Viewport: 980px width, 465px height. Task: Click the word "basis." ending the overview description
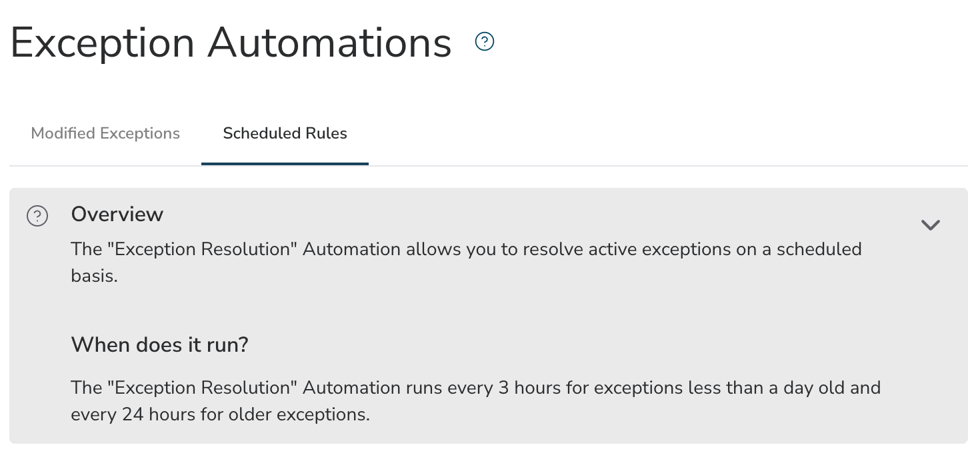coord(94,276)
